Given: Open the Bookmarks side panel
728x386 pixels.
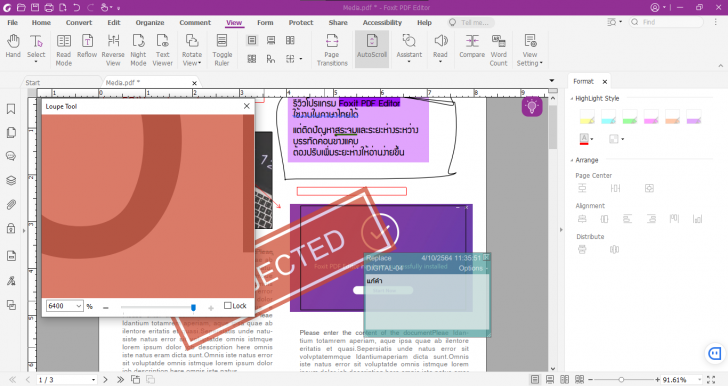Looking at the screenshot, I should tap(11, 109).
